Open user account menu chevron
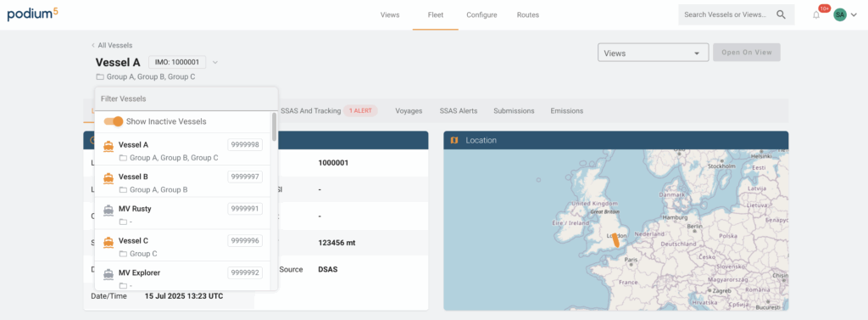Viewport: 868px width, 320px height. pos(854,15)
